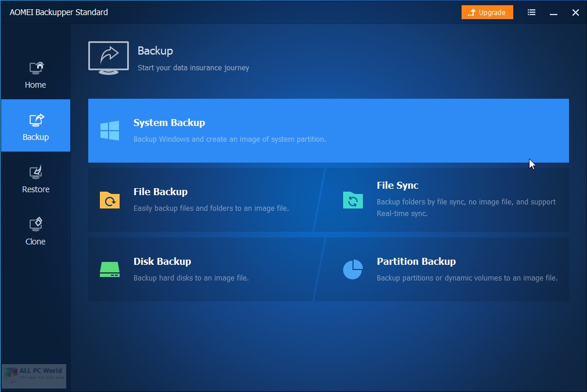Open the Restore sidebar icon
This screenshot has height=392, width=587.
(x=36, y=172)
